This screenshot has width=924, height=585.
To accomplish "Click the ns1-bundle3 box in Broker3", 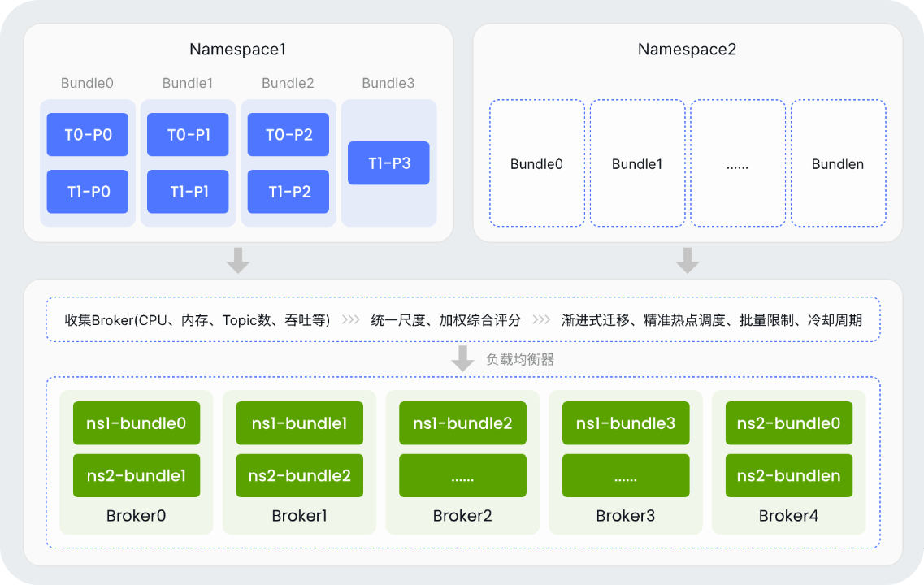I will [x=625, y=423].
